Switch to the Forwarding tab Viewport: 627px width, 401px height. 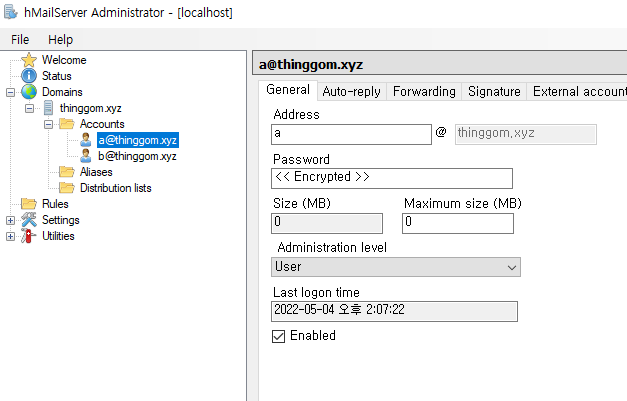tap(424, 92)
